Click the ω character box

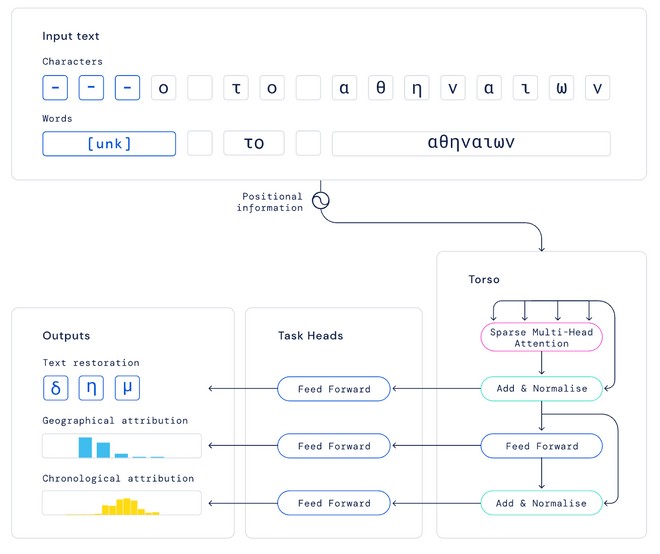pos(562,88)
